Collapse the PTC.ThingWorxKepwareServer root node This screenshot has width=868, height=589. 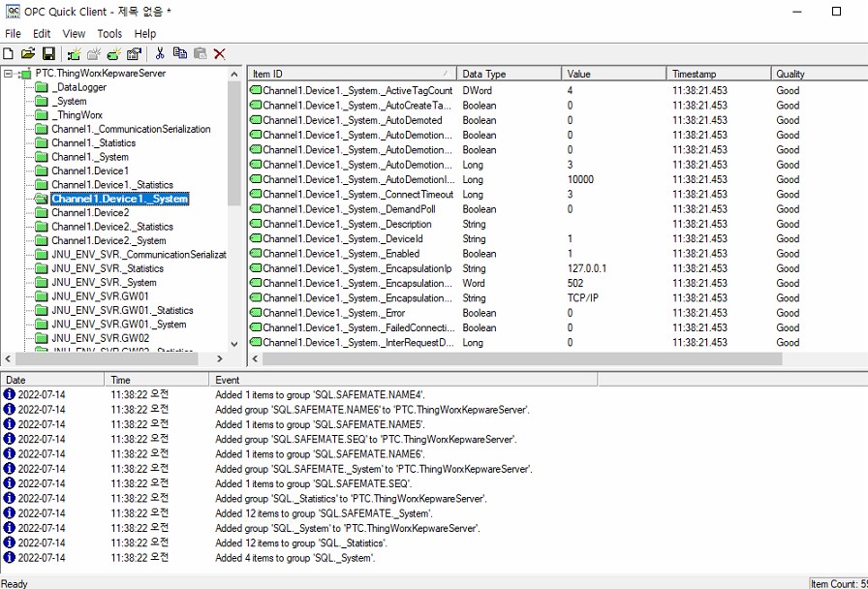click(x=8, y=73)
